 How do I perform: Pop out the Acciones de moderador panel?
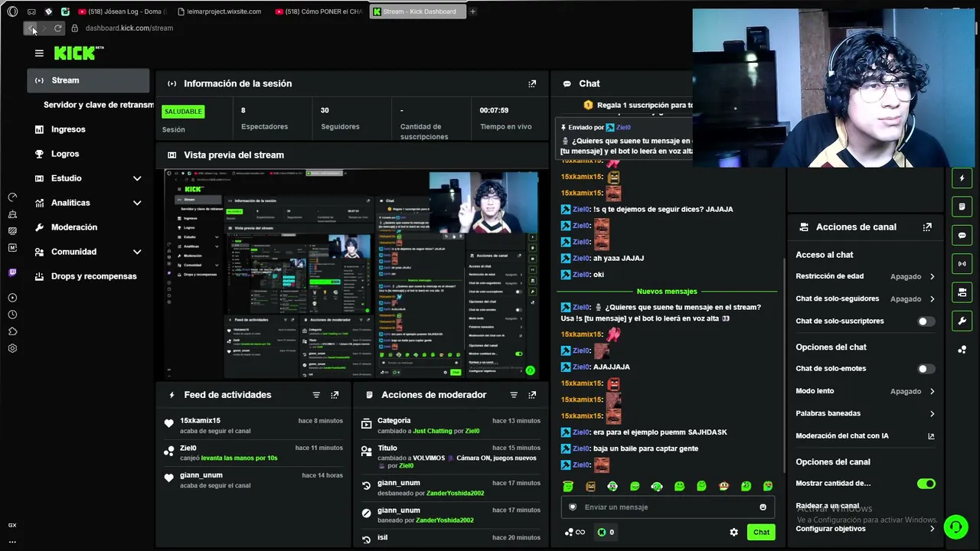pyautogui.click(x=532, y=395)
